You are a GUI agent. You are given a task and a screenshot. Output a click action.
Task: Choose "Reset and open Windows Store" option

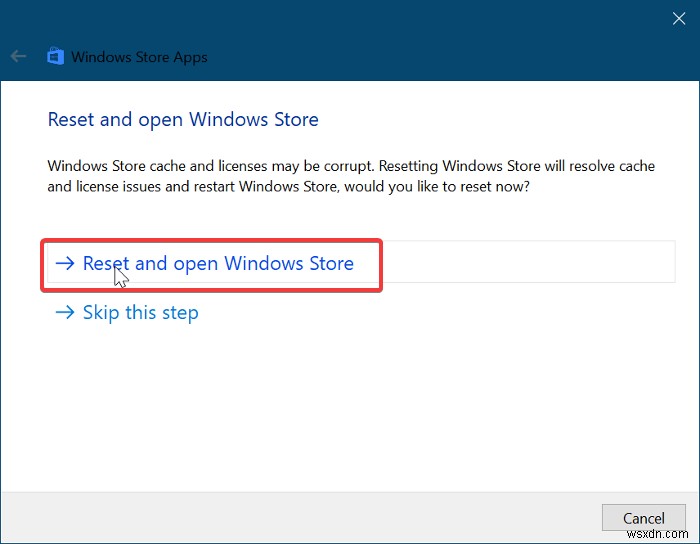(361, 262)
